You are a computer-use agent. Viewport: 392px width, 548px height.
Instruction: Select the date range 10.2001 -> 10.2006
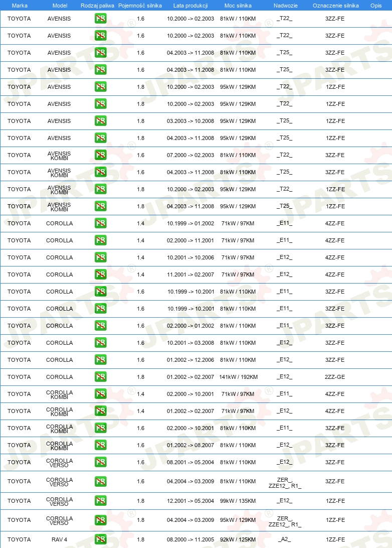pyautogui.click(x=190, y=257)
